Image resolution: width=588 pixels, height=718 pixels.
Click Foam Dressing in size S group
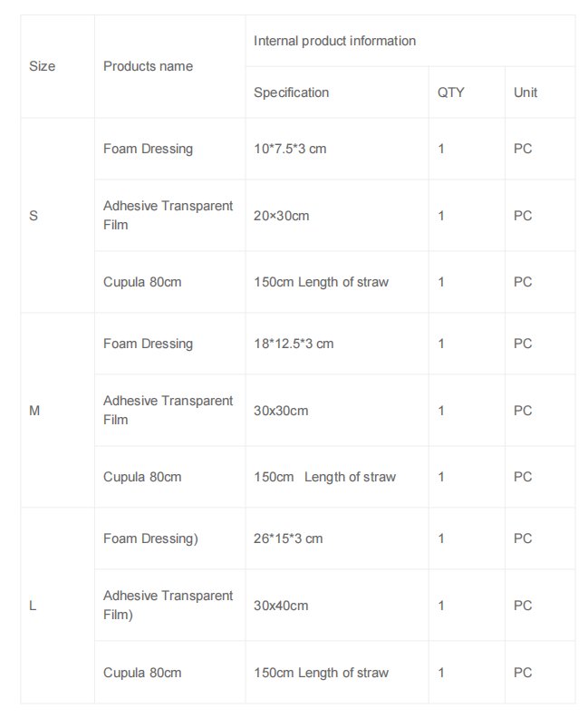(148, 149)
